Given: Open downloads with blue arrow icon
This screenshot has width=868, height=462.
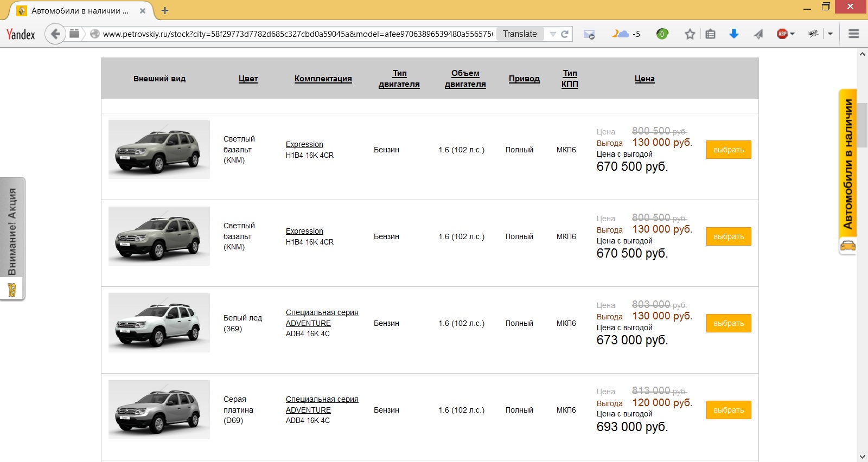Looking at the screenshot, I should click(734, 34).
